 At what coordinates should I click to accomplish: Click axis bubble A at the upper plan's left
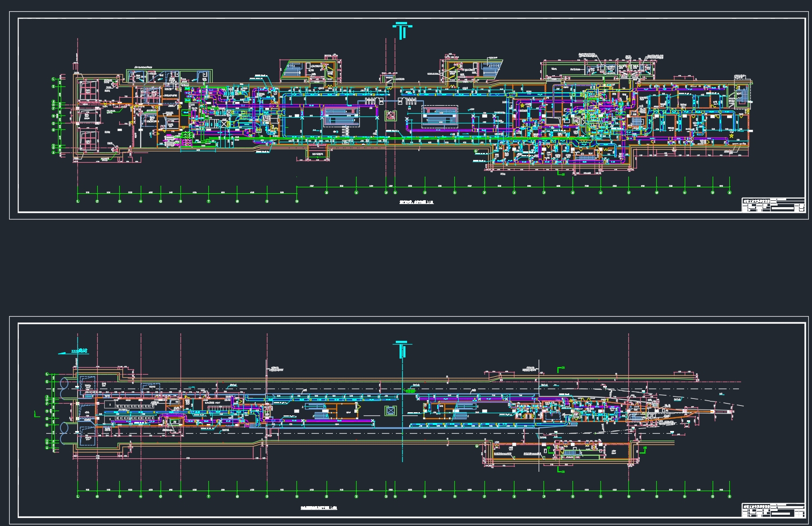point(53,152)
